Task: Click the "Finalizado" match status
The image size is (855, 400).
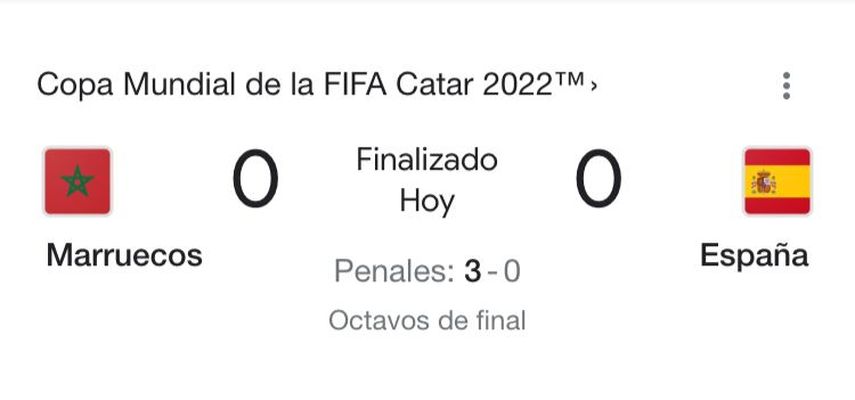Action: 427,160
